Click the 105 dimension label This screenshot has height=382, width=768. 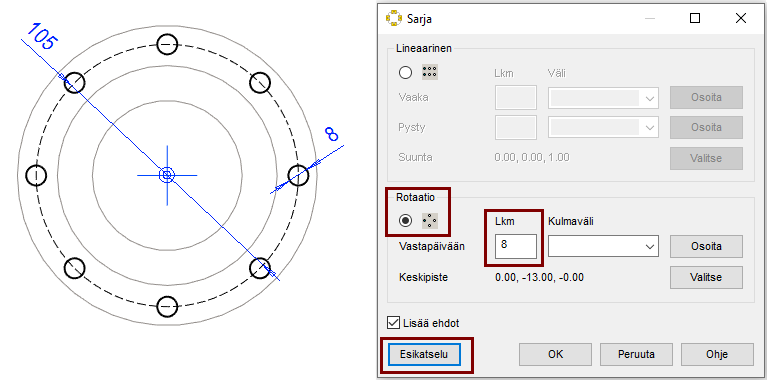click(42, 37)
